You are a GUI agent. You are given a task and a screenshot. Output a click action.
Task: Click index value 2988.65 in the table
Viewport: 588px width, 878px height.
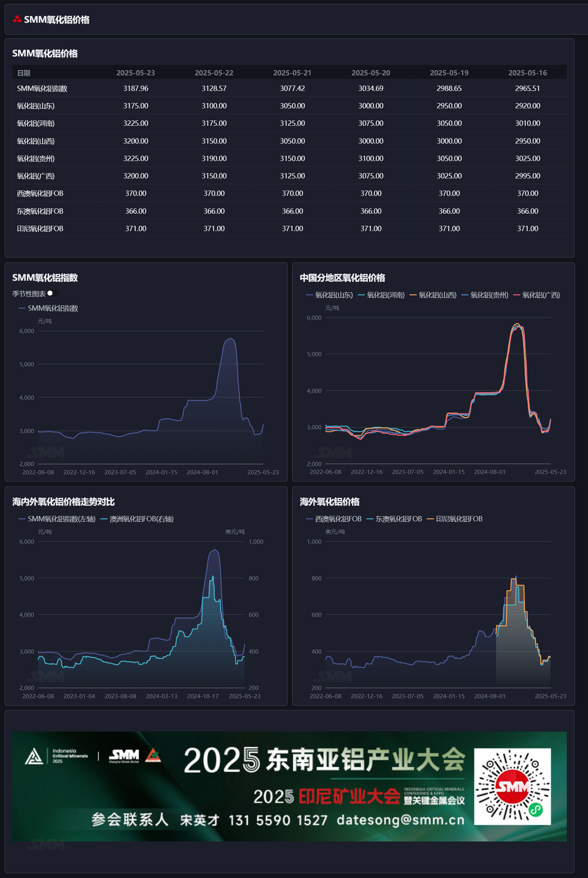(449, 88)
